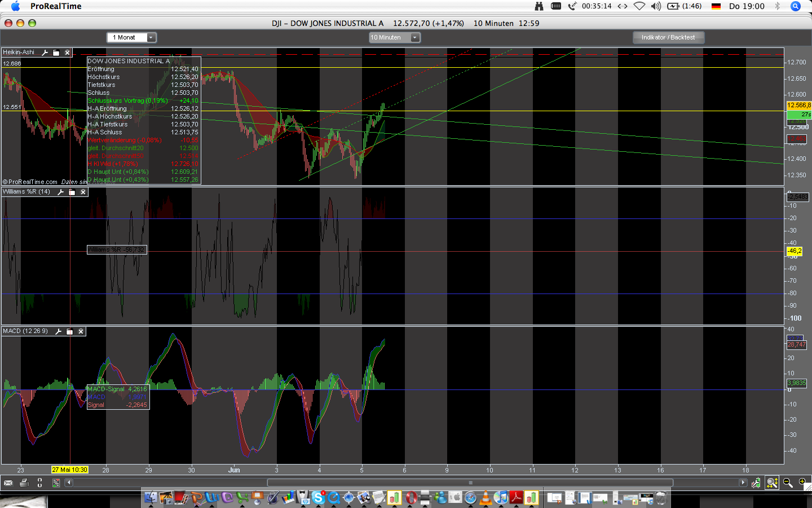The width and height of the screenshot is (812, 508).
Task: Click the 'H Kl Wid (+1,78%)' row
Action: (x=143, y=164)
